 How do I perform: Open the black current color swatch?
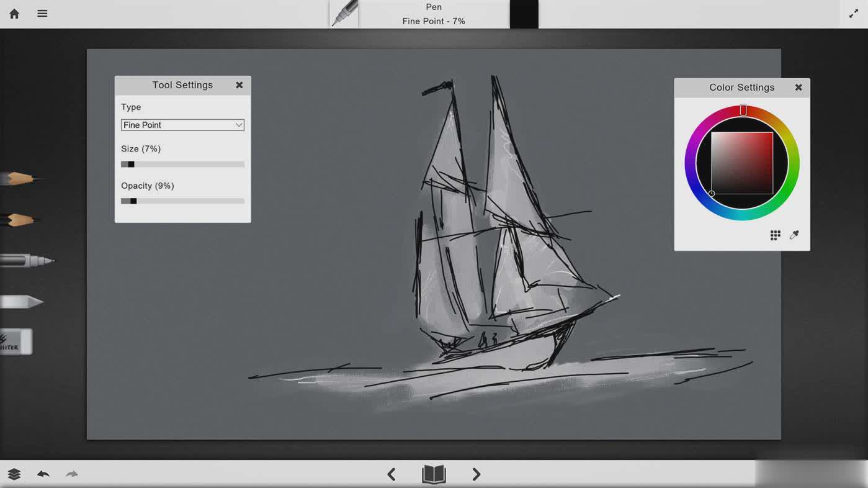(524, 14)
